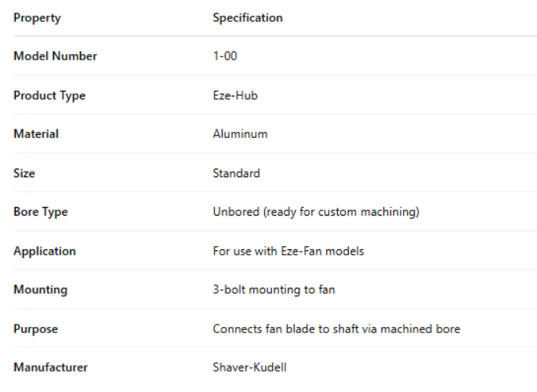Click the Property column header
Viewport: 537px width, 392px height.
tap(37, 17)
